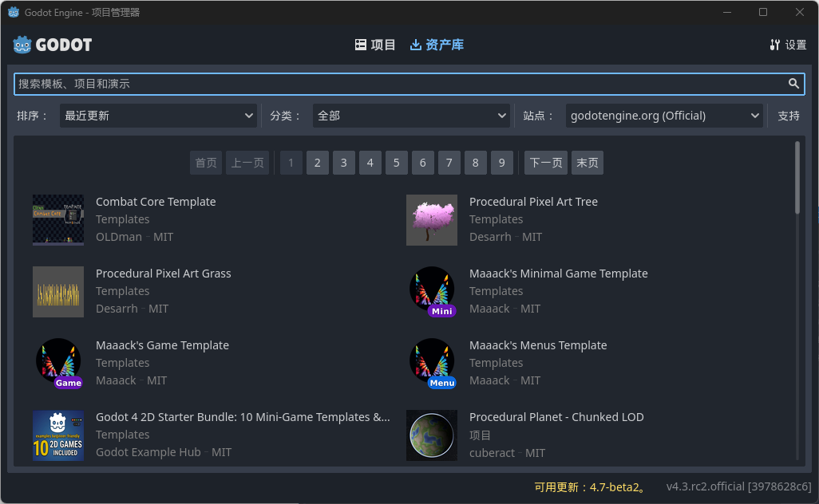Click author Godot Example Hub

pyautogui.click(x=148, y=452)
